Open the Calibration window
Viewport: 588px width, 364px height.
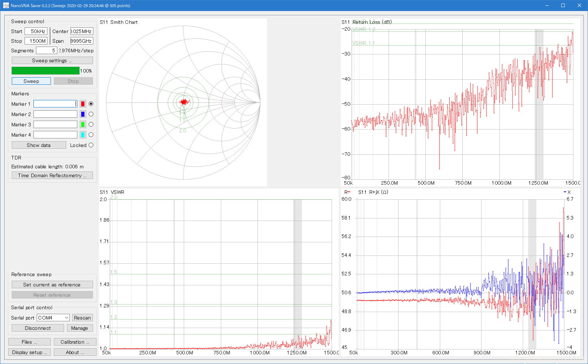coord(75,342)
